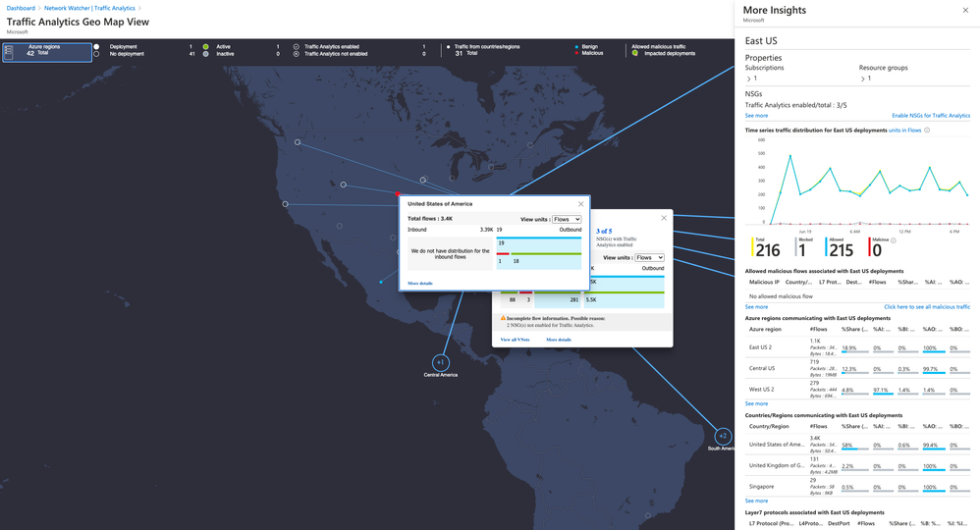The width and height of the screenshot is (980, 530).
Task: Click the Allowed 215 counter
Action: click(840, 247)
